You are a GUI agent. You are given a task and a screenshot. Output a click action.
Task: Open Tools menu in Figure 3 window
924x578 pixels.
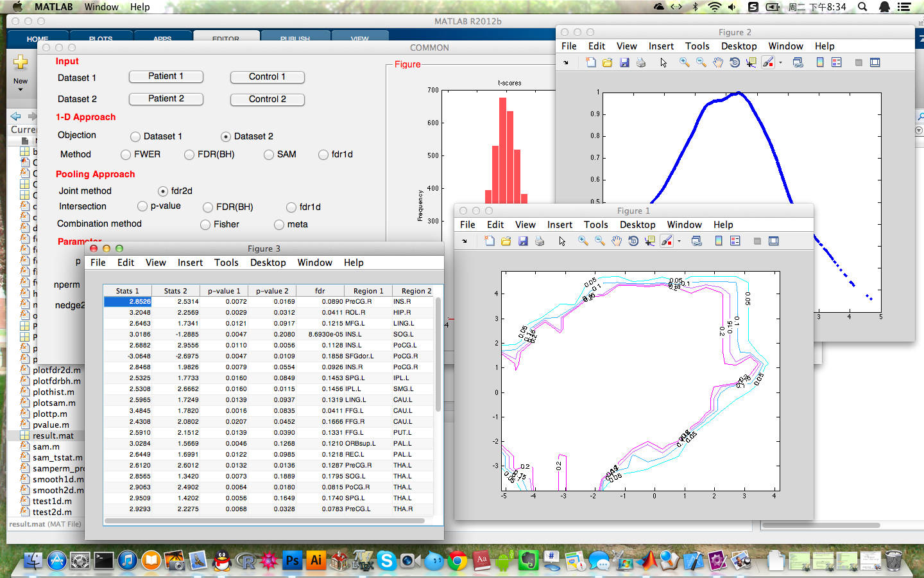tap(226, 263)
